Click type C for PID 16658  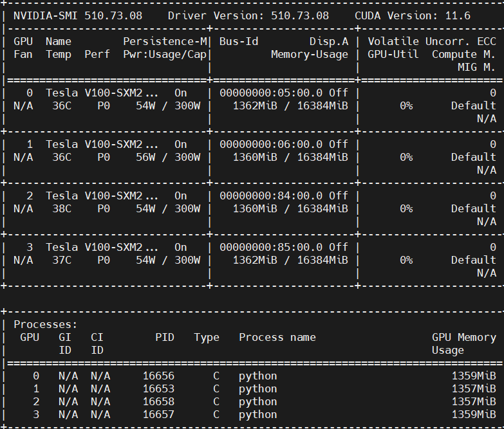pos(216,402)
